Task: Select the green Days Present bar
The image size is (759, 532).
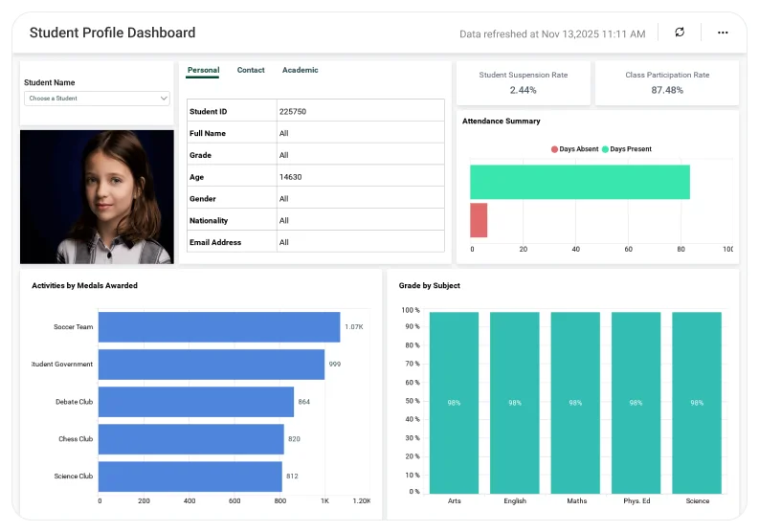Action: tap(580, 182)
